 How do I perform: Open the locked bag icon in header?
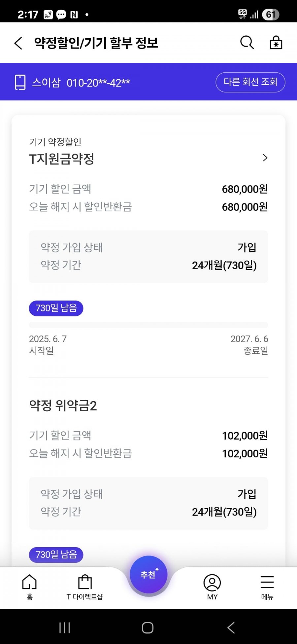coord(276,43)
